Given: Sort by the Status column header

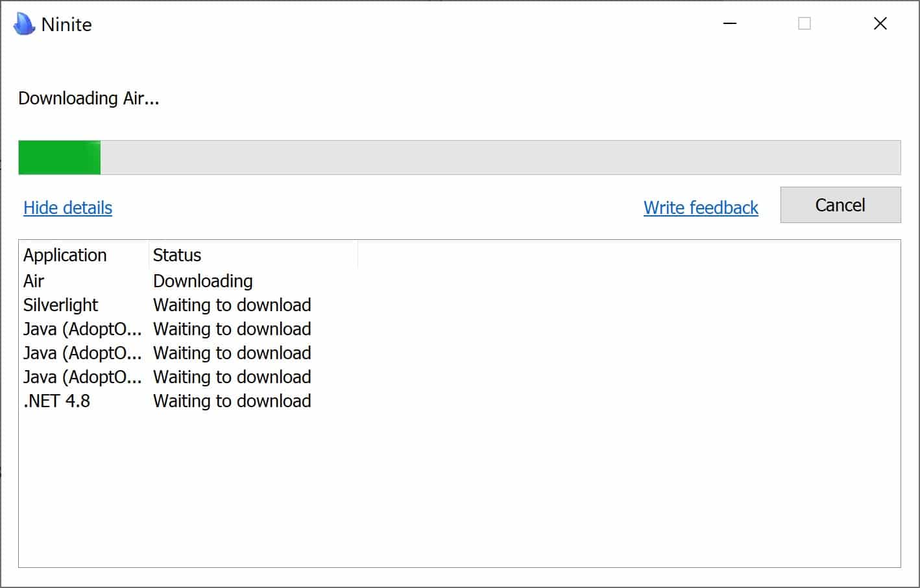Looking at the screenshot, I should (x=254, y=255).
